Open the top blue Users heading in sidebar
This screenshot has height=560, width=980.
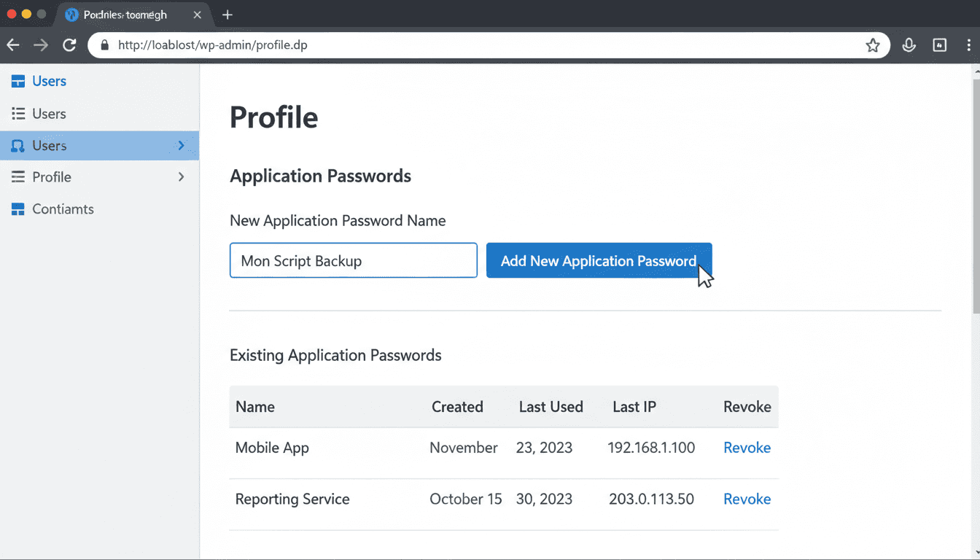pos(49,82)
